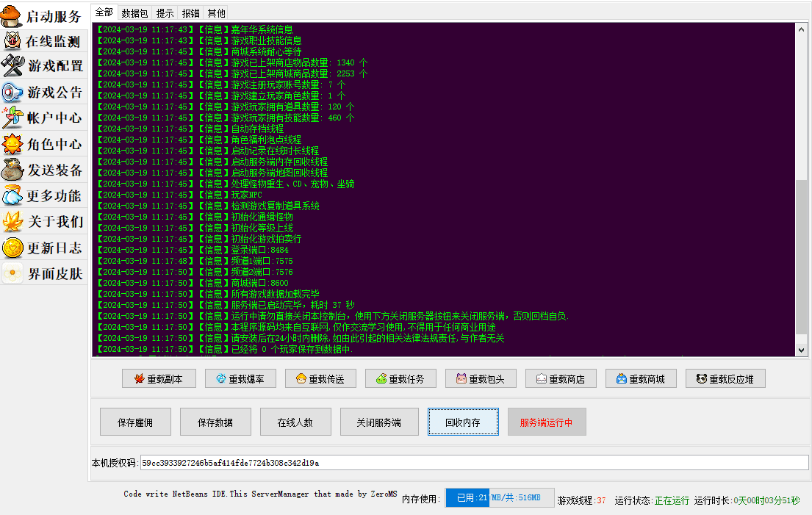
Task: Click the 启动服务 sidebar label
Action: pyautogui.click(x=54, y=17)
